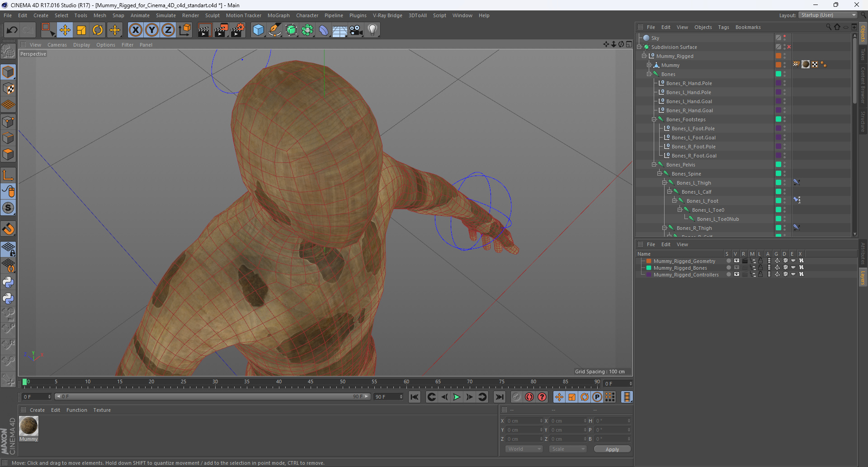Select Bones_R_Hand.Pole in object tree
The image size is (868, 467).
(689, 83)
